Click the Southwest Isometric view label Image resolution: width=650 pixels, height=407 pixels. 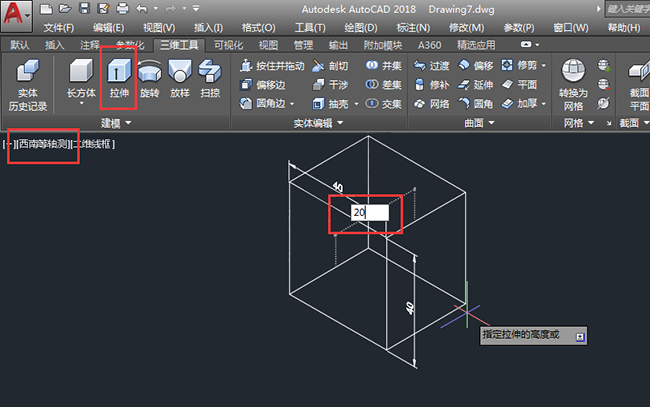[x=43, y=144]
